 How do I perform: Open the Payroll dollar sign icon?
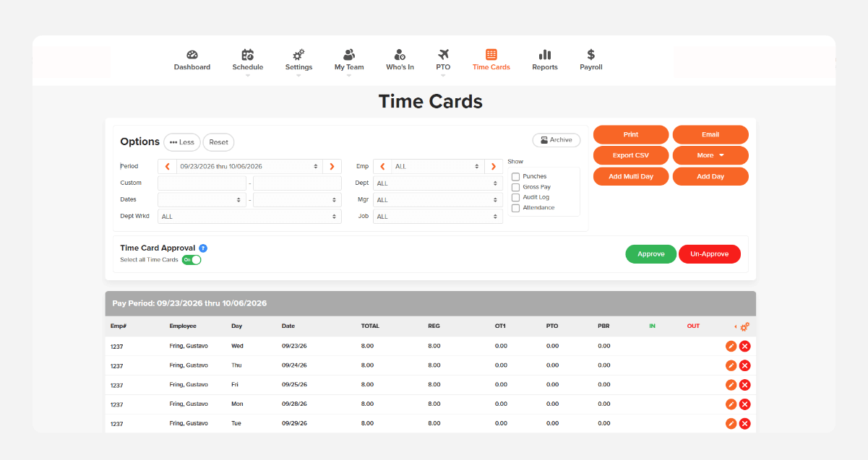point(591,55)
